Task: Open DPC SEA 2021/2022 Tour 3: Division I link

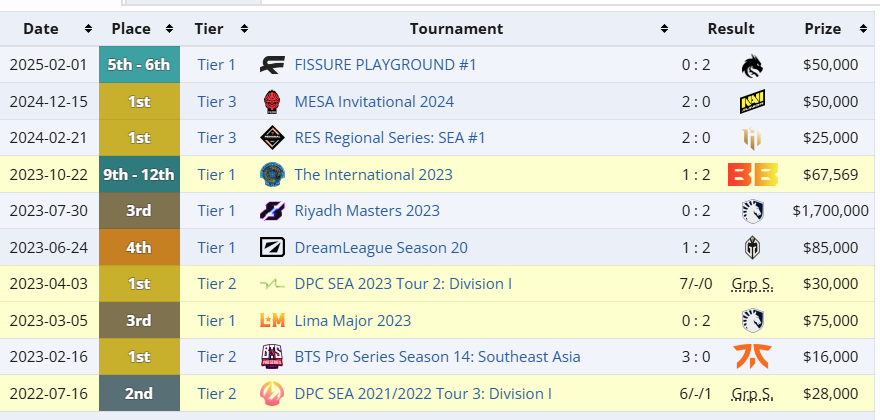Action: point(423,394)
